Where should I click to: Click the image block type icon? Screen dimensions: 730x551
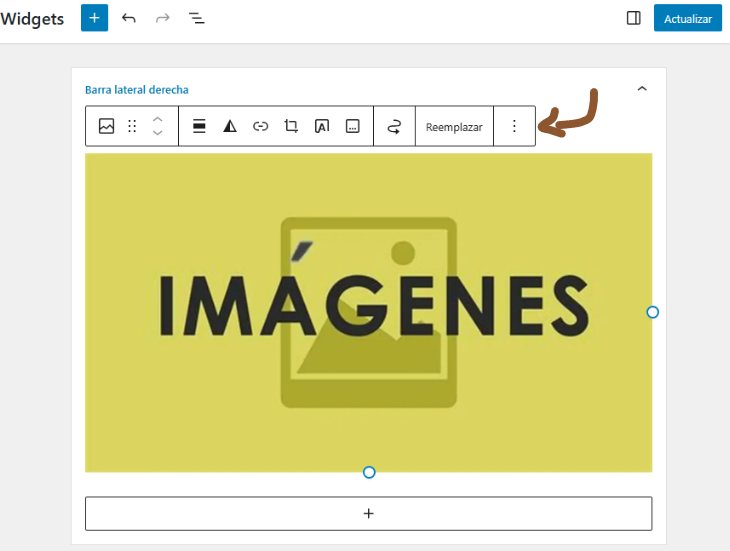(x=106, y=126)
